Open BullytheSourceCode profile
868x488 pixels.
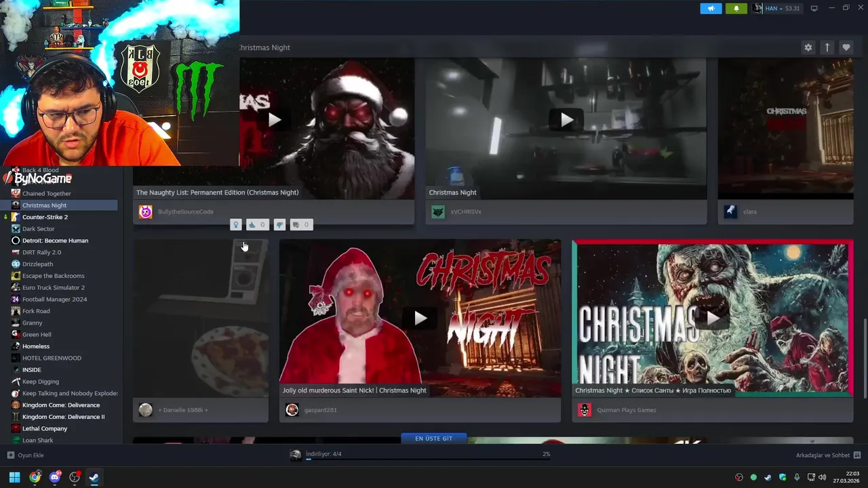click(x=185, y=212)
